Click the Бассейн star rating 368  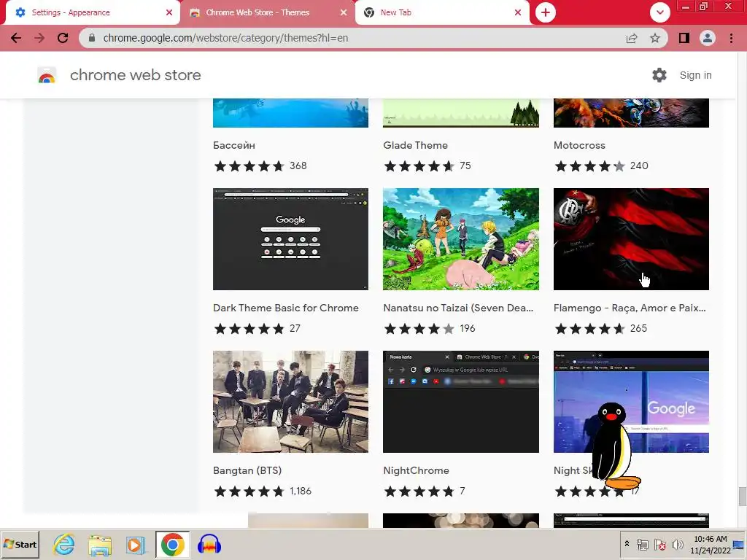point(260,166)
